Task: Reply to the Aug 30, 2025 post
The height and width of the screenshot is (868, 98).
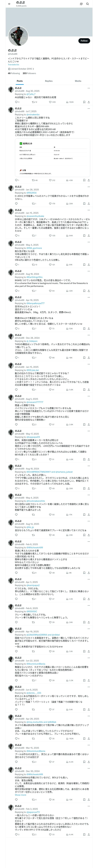Action: 16,102
